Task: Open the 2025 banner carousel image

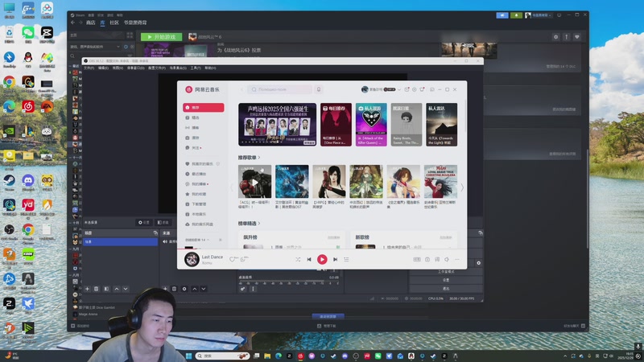Action: 277,125
